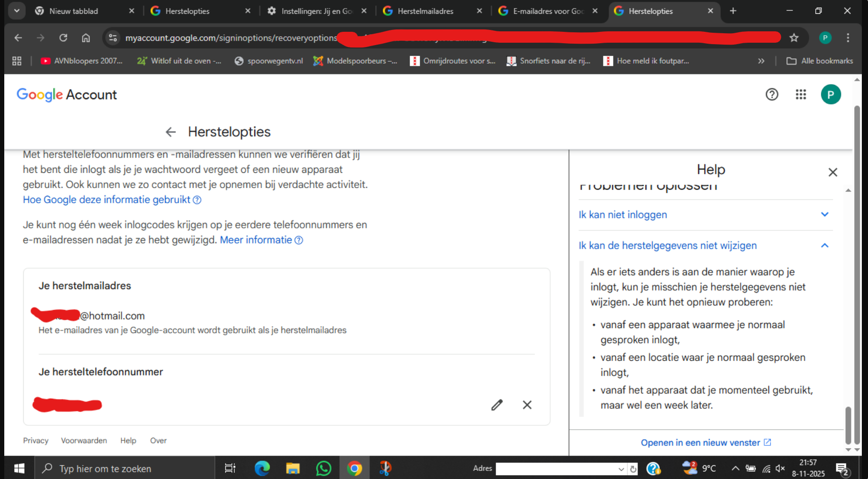Open the green P Google Account avatar
Viewport: 868px width, 479px height.
[831, 94]
